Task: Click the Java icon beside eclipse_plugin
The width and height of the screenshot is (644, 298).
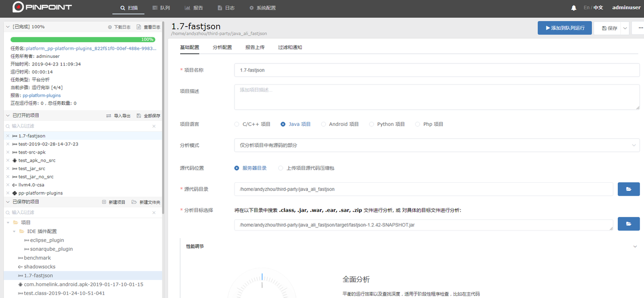Action: click(x=26, y=240)
